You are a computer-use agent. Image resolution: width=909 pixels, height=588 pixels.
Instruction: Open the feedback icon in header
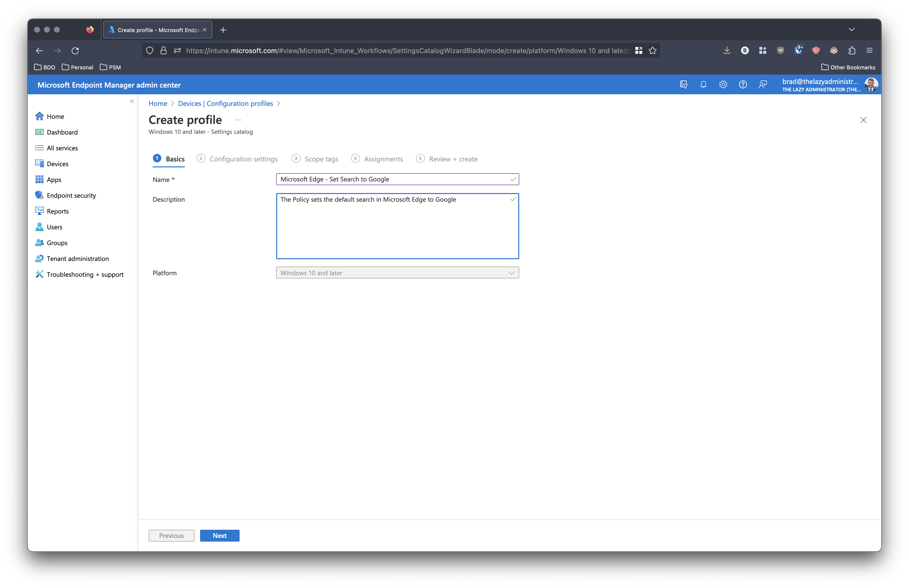[x=763, y=84]
